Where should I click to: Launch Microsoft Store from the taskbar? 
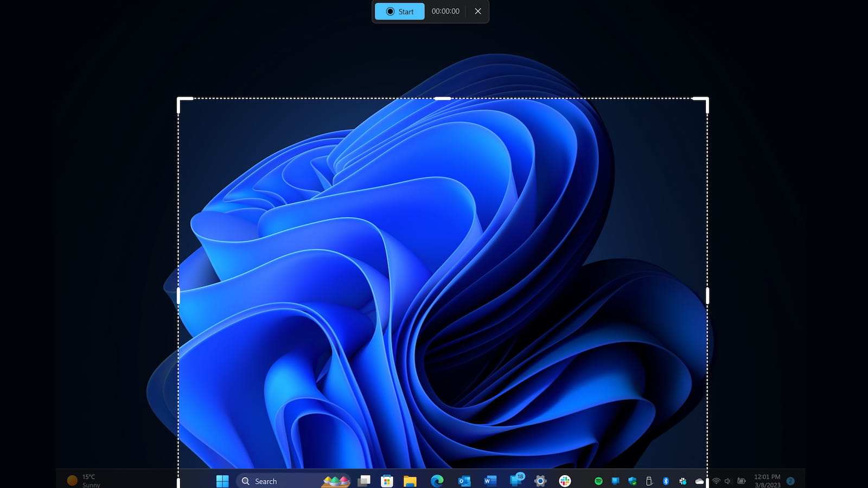(387, 481)
